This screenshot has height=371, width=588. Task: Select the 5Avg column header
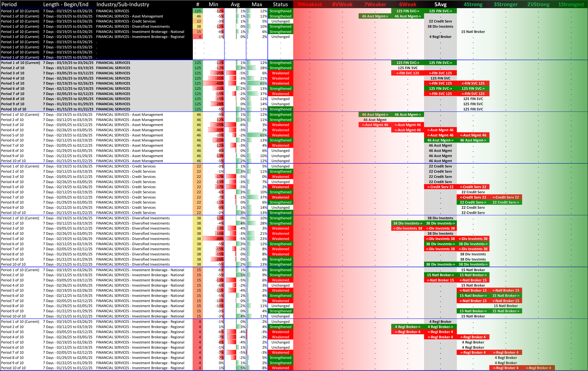tap(440, 4)
